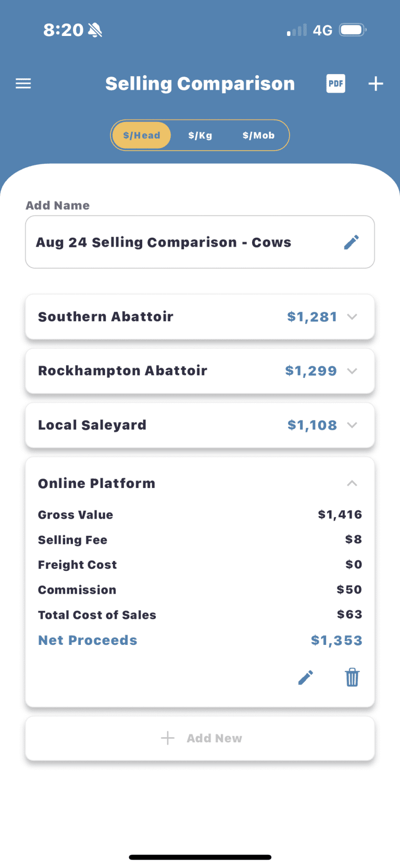400x868 pixels.
Task: Tap the battery status icon
Action: click(x=353, y=30)
